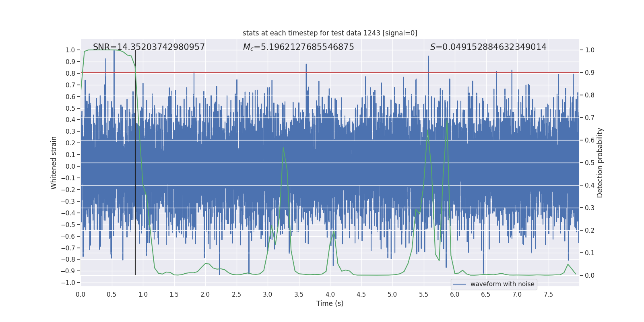
Task: Click the 0.9 tick on the Detection probability axis
Action: [x=590, y=72]
